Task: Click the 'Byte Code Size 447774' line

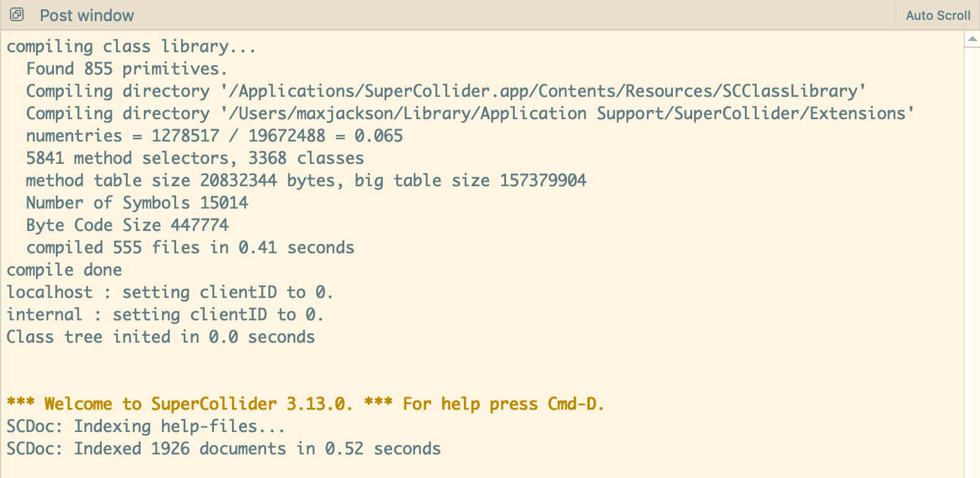Action: [127, 225]
